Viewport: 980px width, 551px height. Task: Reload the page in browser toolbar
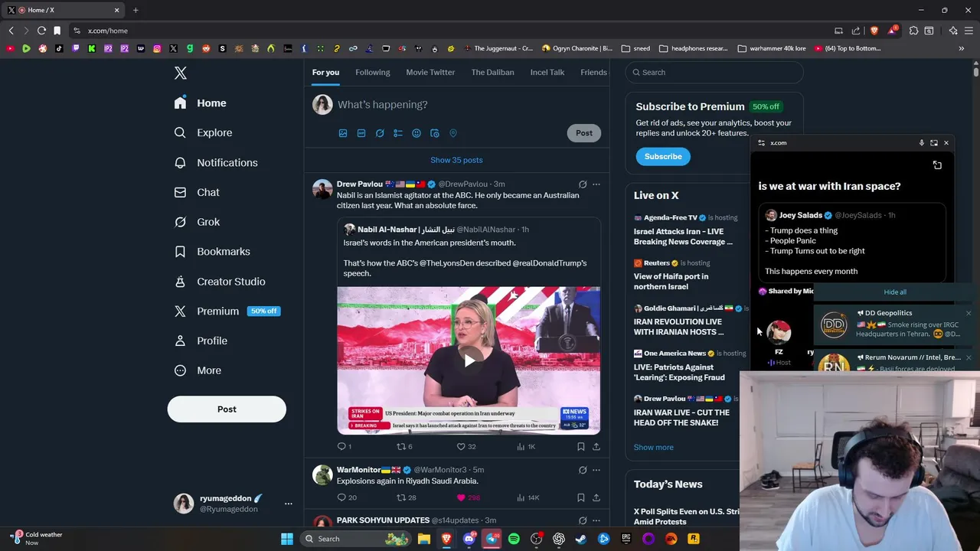(41, 31)
